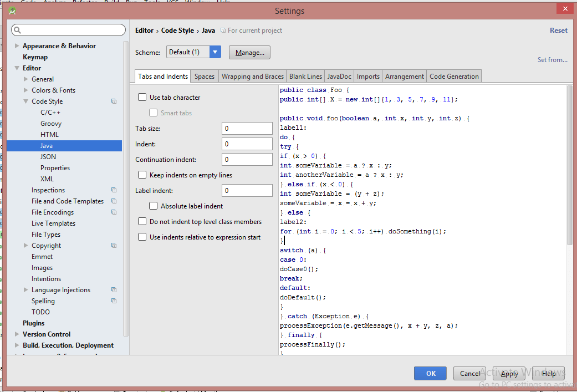Click project-level icon beside File and Code Templates

(114, 201)
